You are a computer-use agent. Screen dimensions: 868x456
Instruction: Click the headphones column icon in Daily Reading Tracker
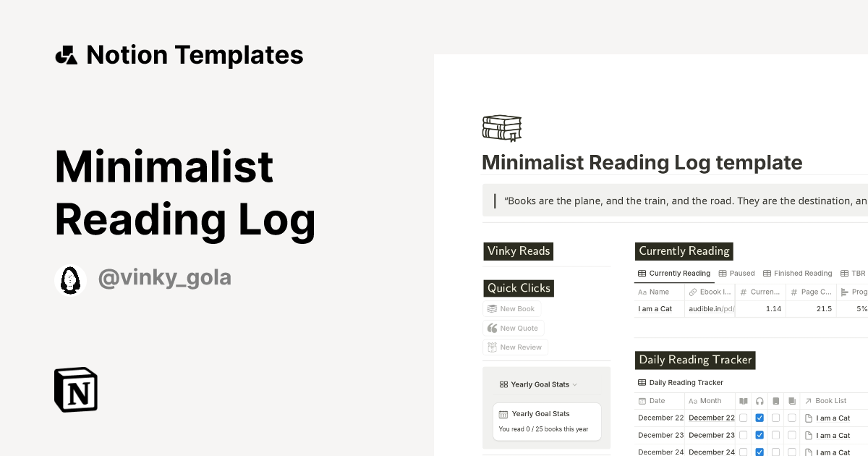point(759,400)
